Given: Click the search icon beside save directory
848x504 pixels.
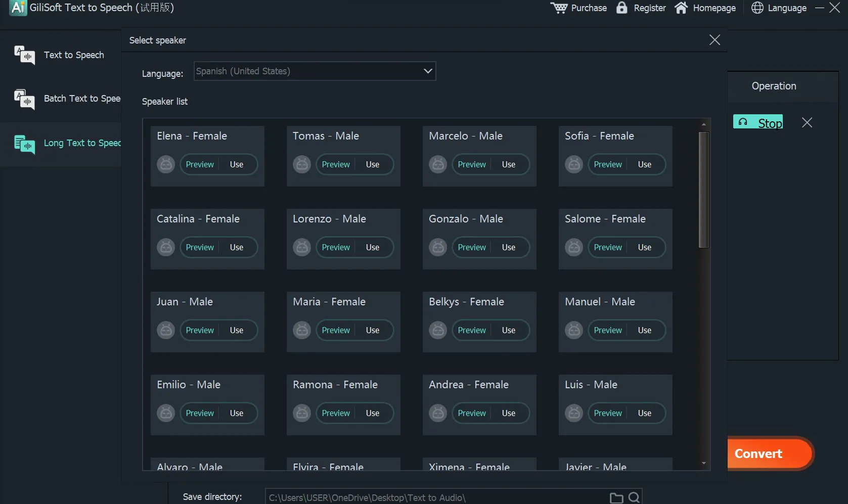Looking at the screenshot, I should 634,498.
